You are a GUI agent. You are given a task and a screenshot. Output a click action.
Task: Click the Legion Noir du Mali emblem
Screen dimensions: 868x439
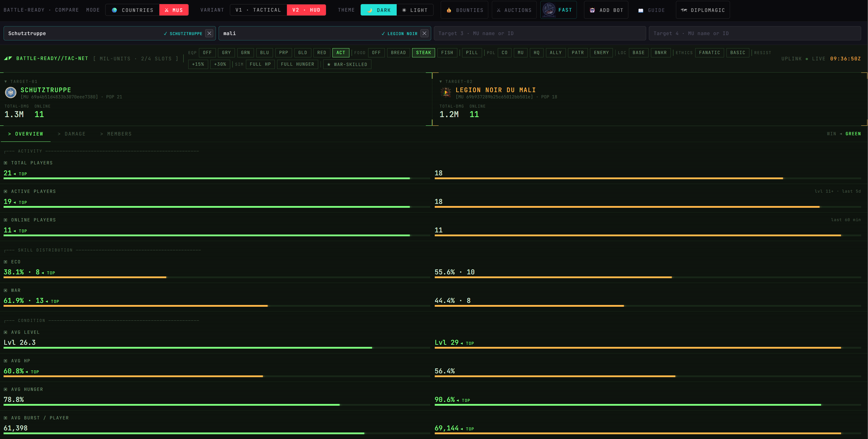coord(446,92)
